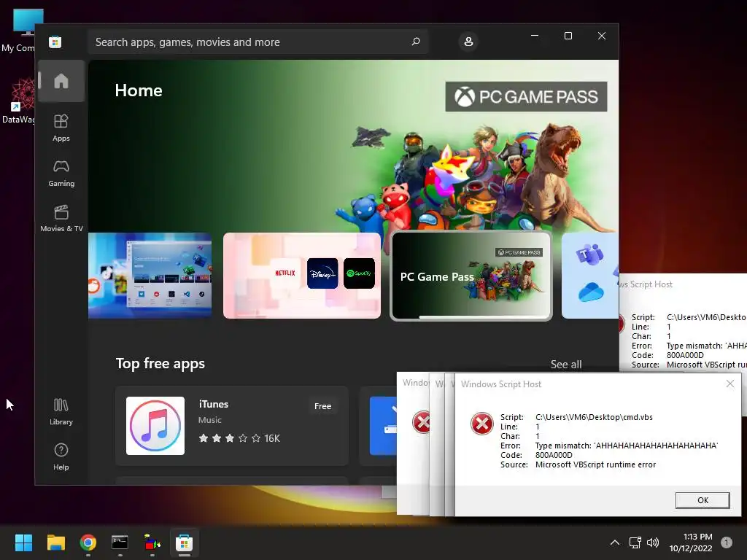
Task: Click the Top free apps heading
Action: click(160, 364)
